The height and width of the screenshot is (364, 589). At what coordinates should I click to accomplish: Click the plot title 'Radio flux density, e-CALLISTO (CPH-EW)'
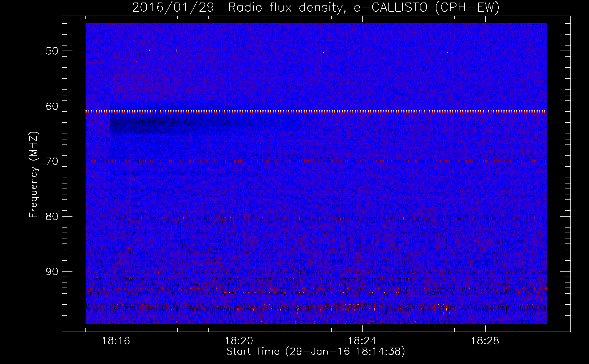(x=364, y=7)
